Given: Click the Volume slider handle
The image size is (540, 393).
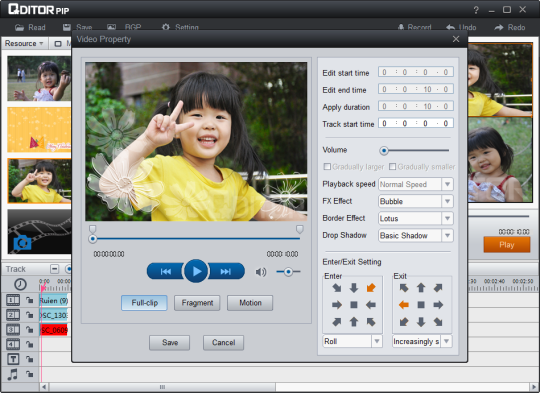Looking at the screenshot, I should coord(384,151).
